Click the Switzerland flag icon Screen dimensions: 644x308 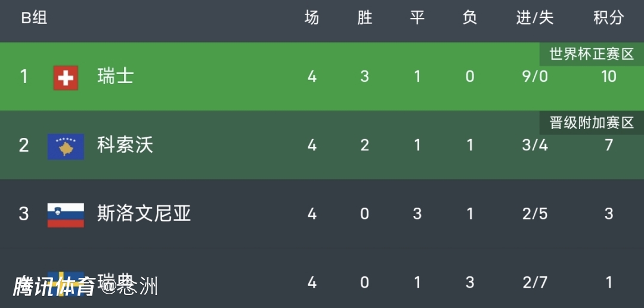66,77
